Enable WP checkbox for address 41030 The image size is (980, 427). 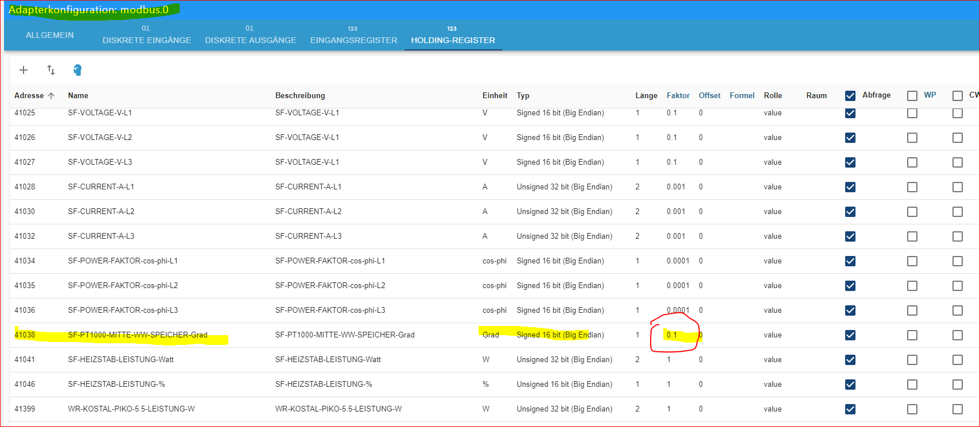click(912, 212)
